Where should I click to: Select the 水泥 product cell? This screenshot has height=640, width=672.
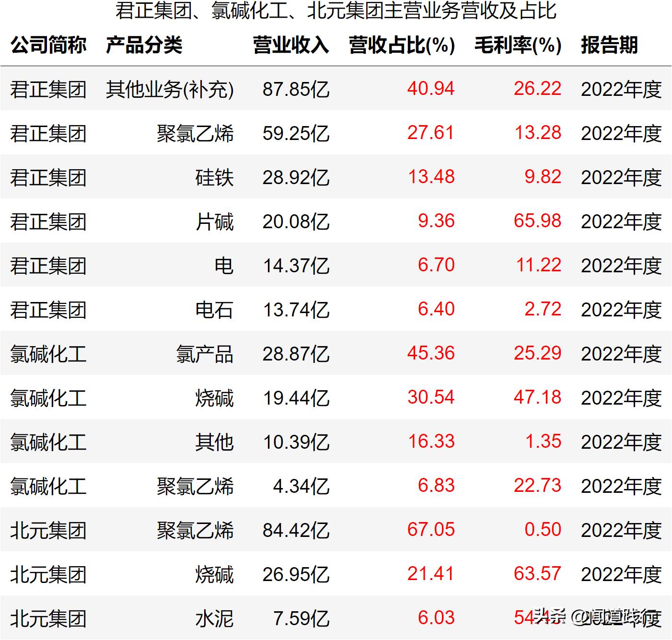(x=215, y=618)
